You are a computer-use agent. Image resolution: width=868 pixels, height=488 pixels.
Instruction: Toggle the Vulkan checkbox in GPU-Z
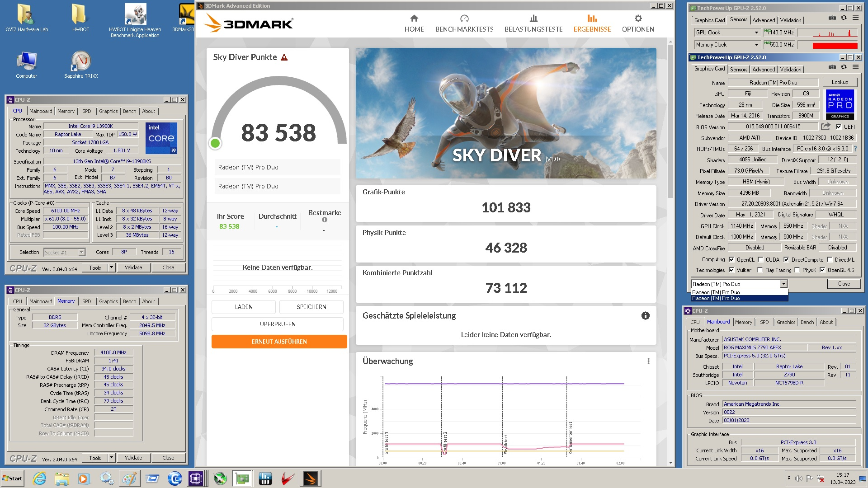pyautogui.click(x=731, y=270)
